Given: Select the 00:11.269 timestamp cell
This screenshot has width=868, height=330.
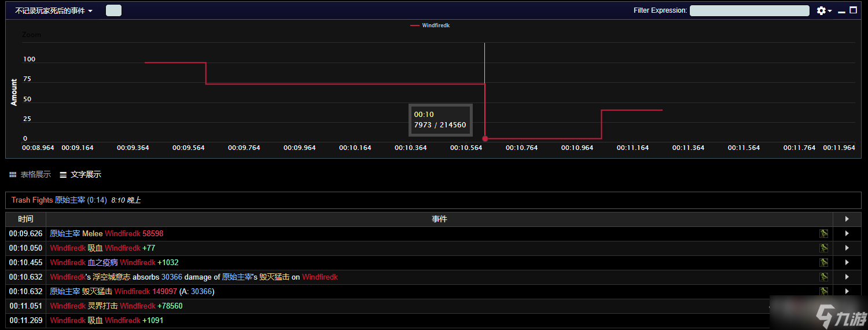Looking at the screenshot, I should click(x=25, y=320).
